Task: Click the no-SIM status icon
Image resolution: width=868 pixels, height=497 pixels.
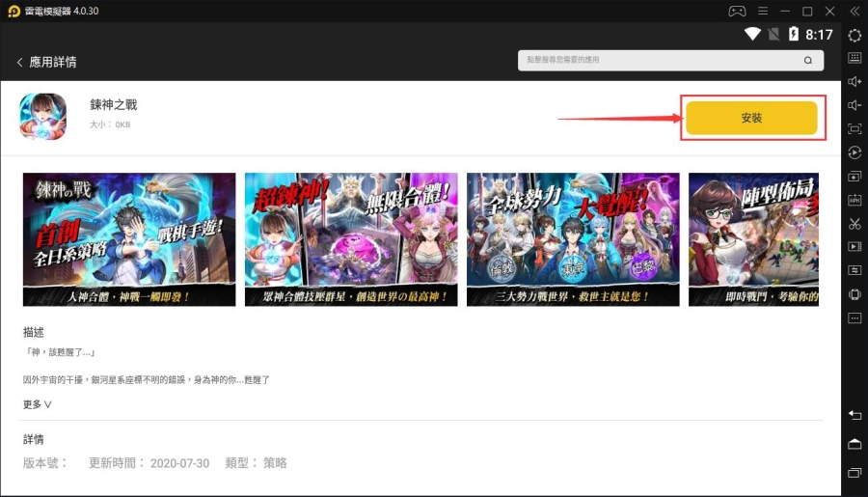Action: [773, 35]
